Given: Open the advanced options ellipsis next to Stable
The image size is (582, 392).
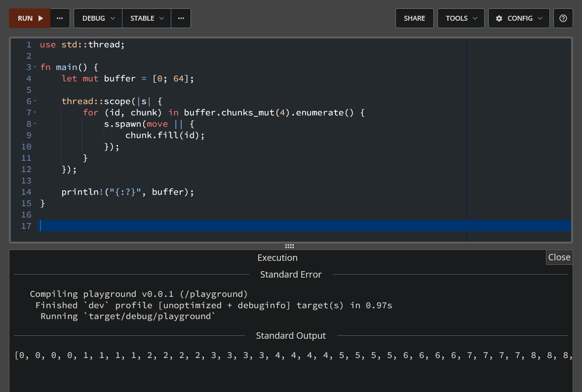Looking at the screenshot, I should coord(181,18).
